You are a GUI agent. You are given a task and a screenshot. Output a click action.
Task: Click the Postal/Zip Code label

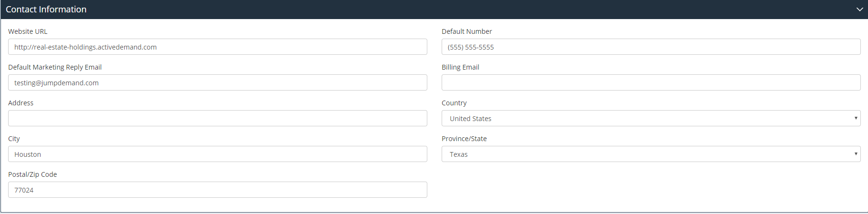32,174
